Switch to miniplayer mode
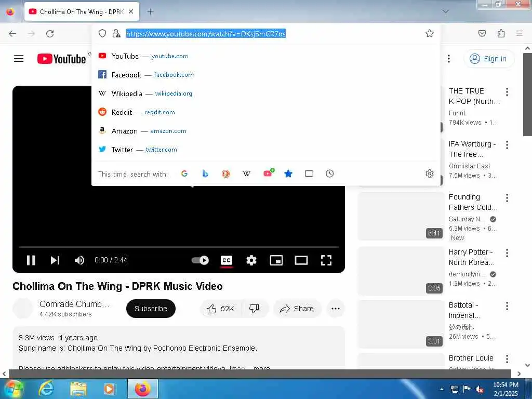Viewport: 532px width, 399px height. pos(276,260)
